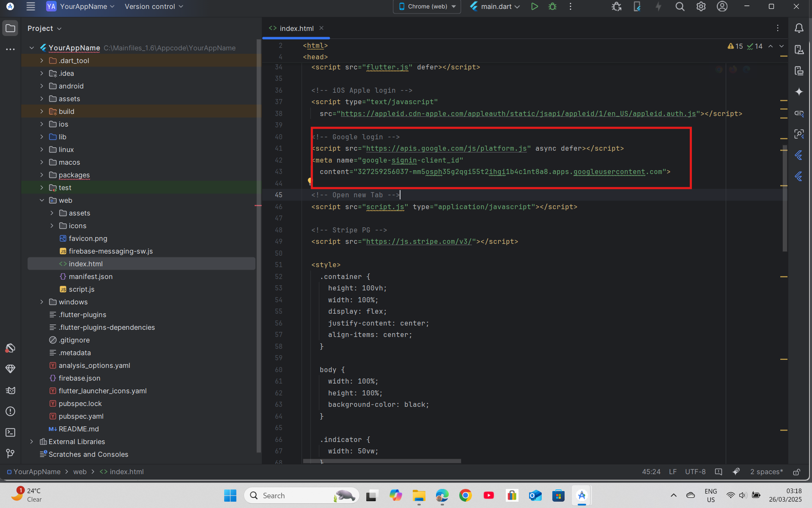
Task: Select pubspec.yaml in the project tree
Action: tap(81, 416)
